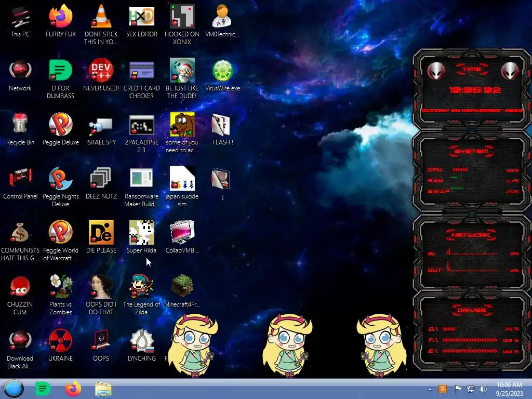Click the Drives widget header
The image size is (532, 399).
point(472,310)
